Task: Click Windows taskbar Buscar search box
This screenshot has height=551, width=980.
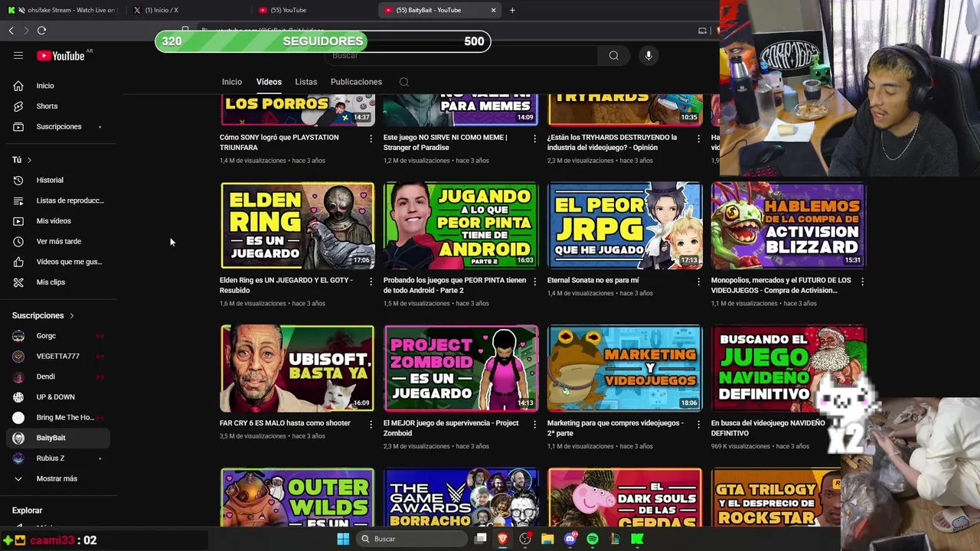Action: pos(410,539)
